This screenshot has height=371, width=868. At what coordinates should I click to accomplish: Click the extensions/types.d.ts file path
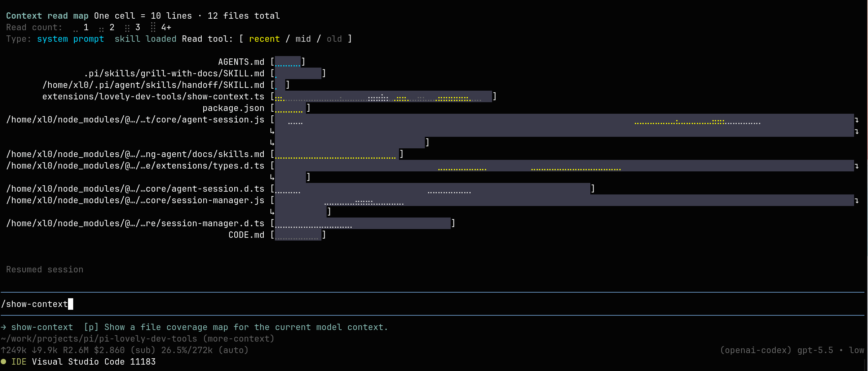(135, 166)
